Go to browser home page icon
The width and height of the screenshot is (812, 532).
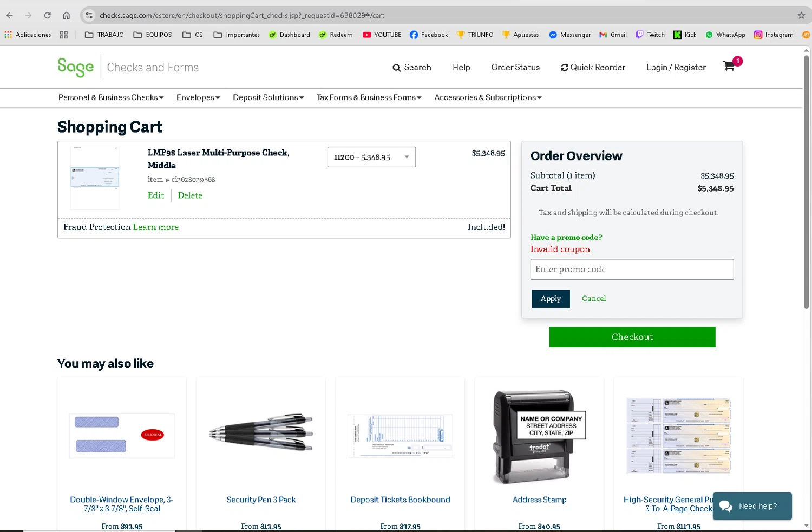pos(66,15)
